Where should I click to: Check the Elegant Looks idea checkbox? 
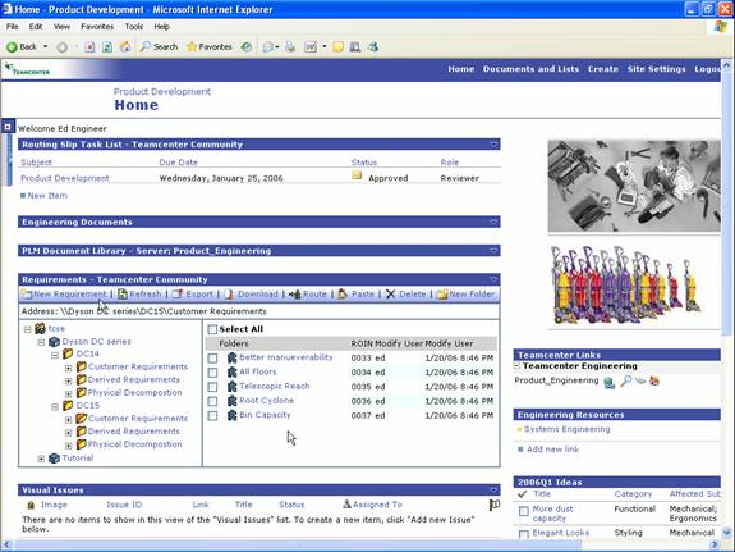tap(524, 534)
